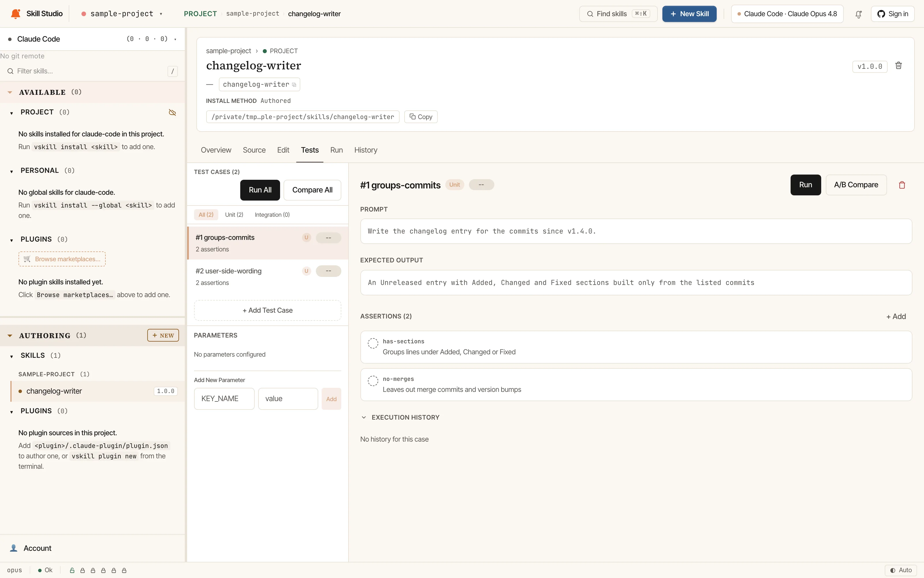Click the Compare All button
924x578 pixels.
click(312, 190)
